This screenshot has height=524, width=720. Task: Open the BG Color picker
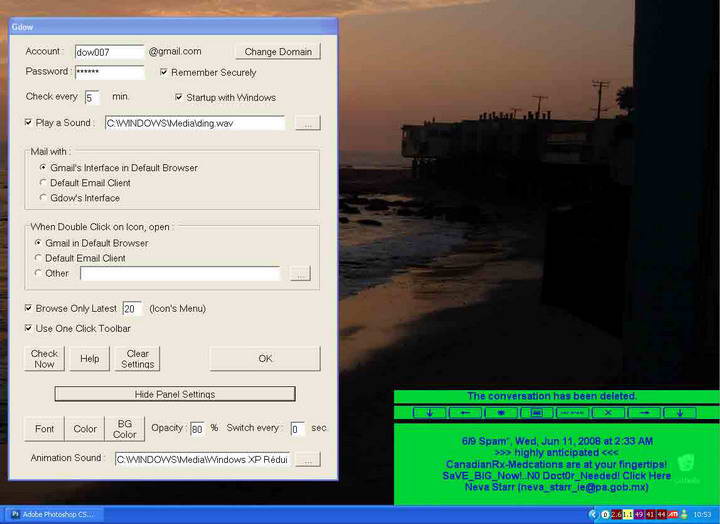tap(125, 429)
